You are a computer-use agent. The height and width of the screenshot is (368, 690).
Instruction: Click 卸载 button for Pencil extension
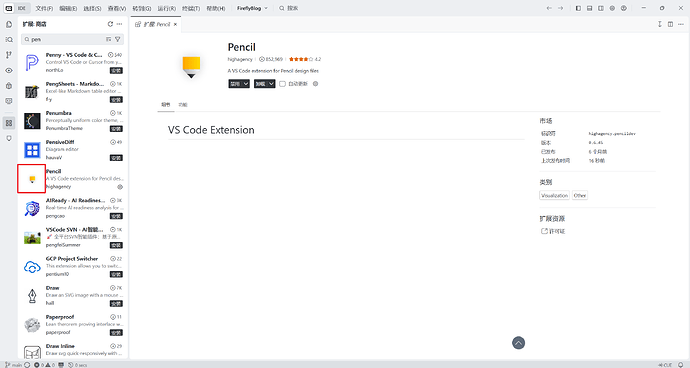261,84
